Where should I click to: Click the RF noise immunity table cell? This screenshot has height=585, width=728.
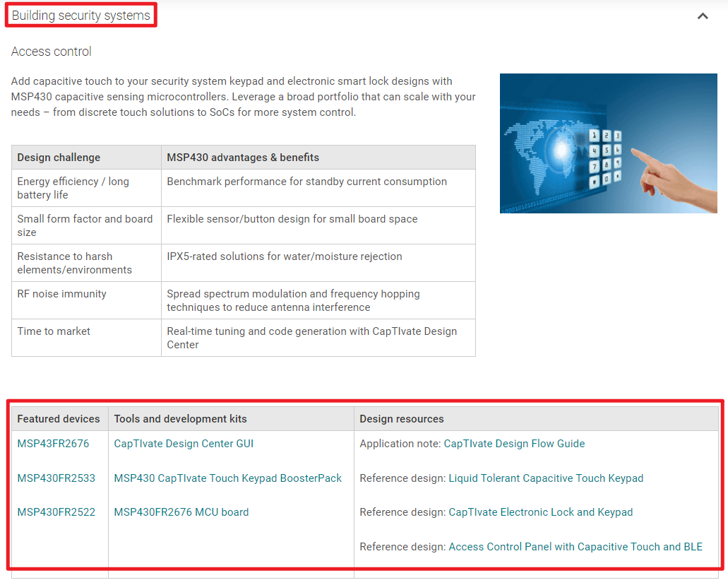pyautogui.click(x=62, y=294)
